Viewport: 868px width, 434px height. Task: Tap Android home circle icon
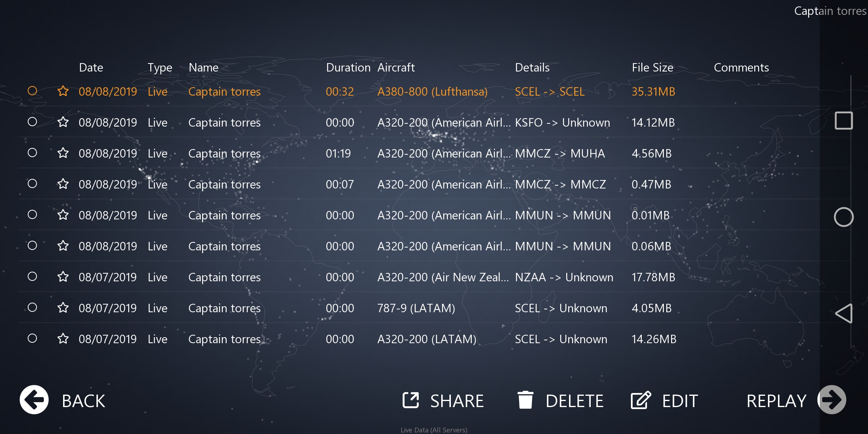point(843,217)
